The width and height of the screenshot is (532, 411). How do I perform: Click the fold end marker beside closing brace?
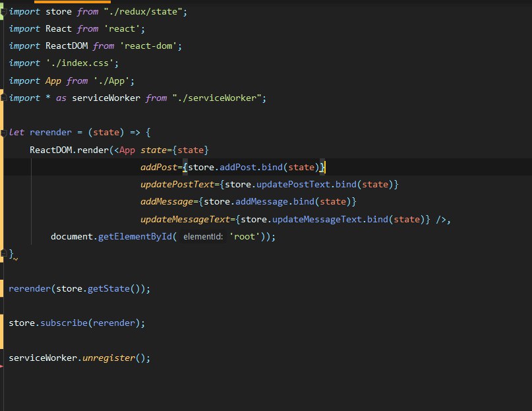(3, 253)
